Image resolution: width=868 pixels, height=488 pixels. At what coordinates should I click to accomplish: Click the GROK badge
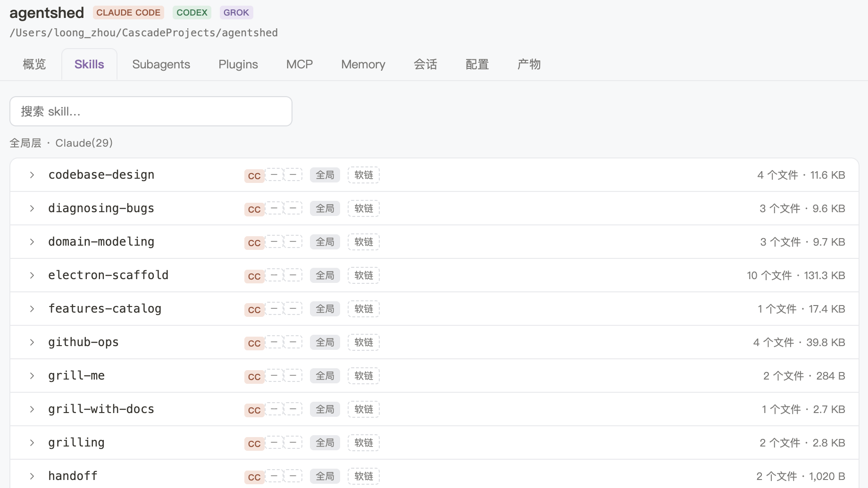tap(236, 13)
